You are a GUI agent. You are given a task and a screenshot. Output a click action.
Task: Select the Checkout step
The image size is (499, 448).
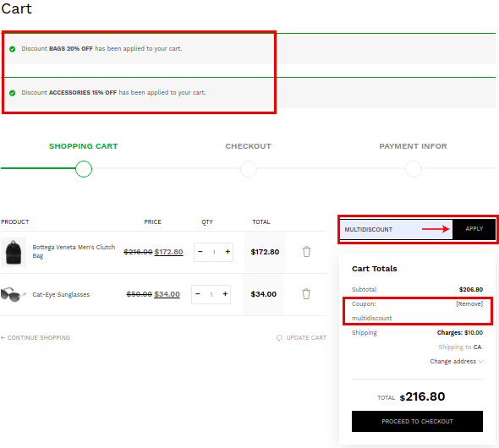248,146
